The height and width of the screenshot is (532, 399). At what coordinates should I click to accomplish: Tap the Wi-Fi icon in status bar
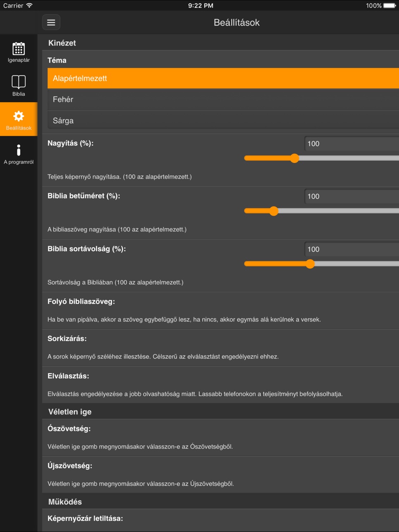[x=29, y=5]
